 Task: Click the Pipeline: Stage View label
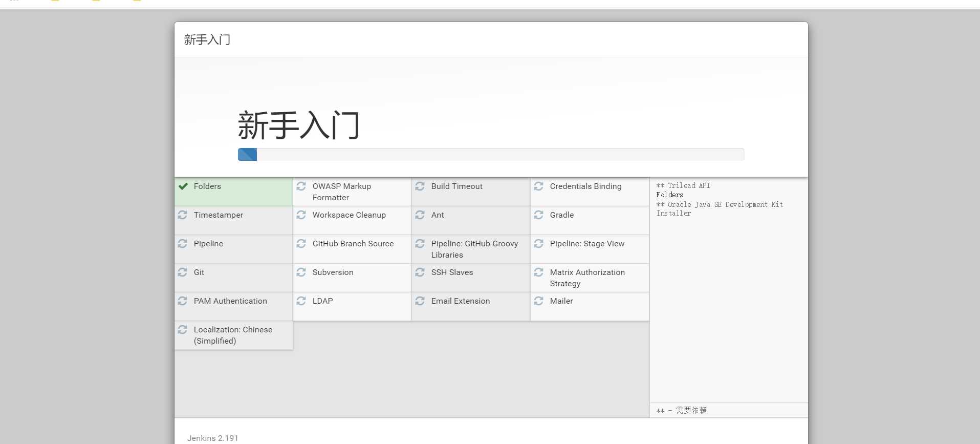(587, 244)
